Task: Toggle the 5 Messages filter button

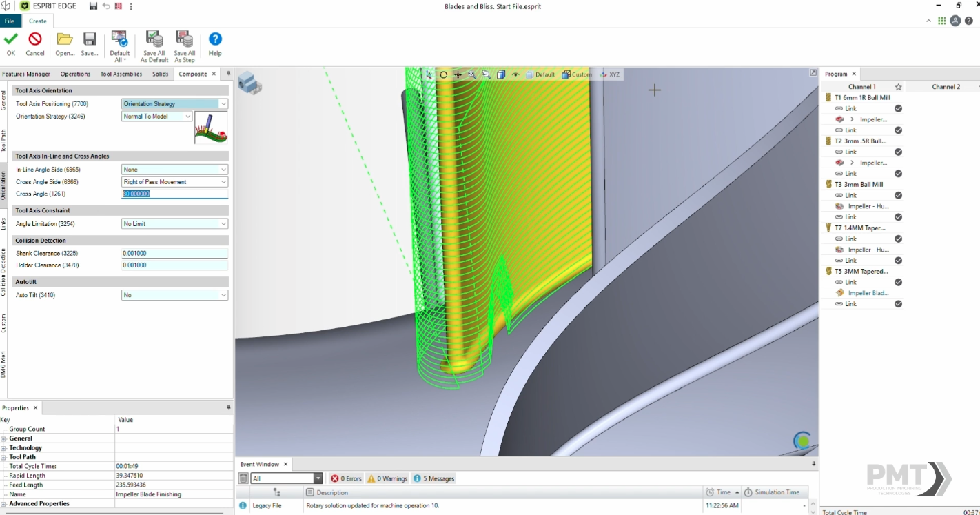Action: [433, 478]
